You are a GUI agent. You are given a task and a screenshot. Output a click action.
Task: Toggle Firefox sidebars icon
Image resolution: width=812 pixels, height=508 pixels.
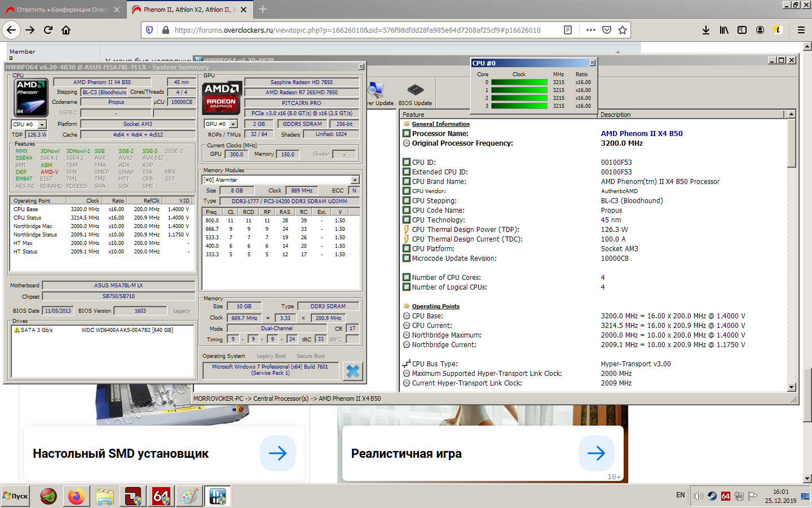[742, 30]
